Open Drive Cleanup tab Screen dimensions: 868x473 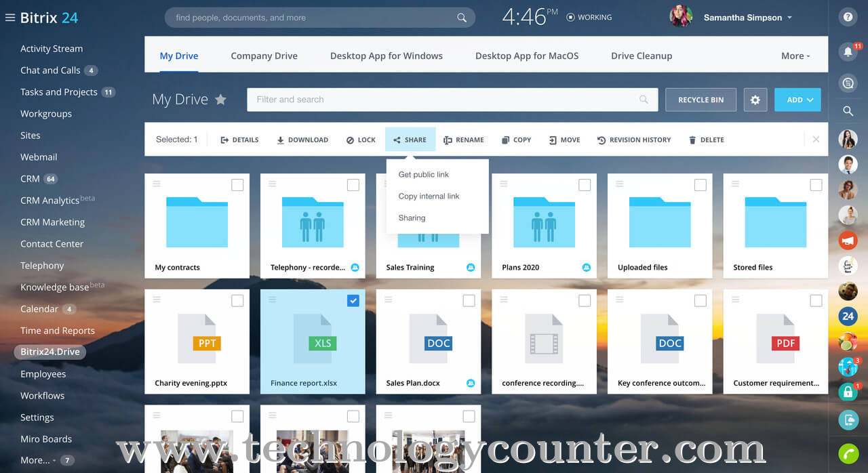642,56
